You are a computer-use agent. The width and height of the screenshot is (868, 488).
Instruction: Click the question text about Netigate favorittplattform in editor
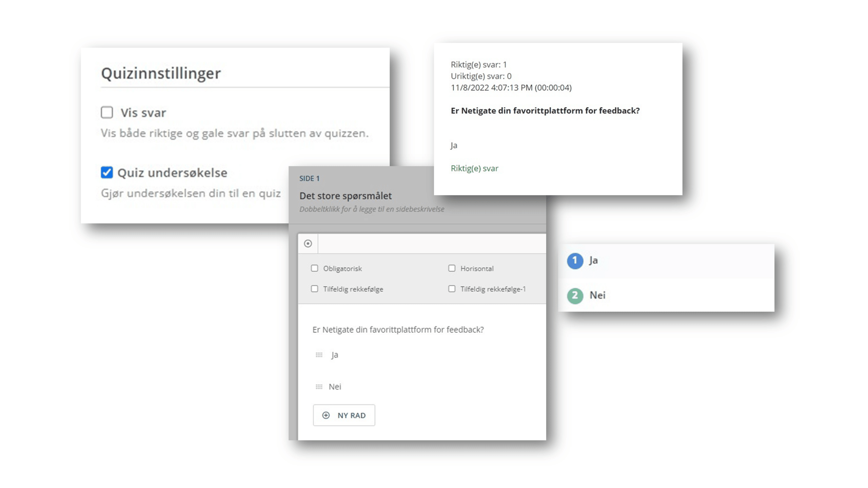click(398, 329)
